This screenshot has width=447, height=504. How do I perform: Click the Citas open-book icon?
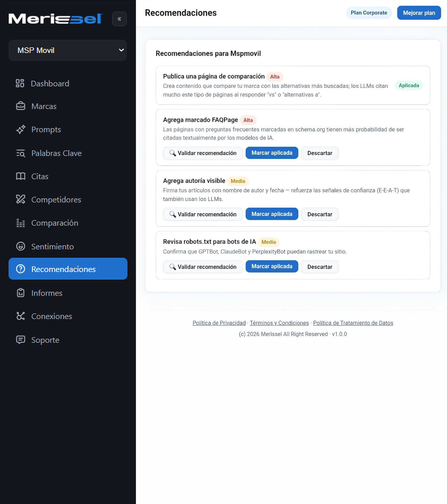21,176
